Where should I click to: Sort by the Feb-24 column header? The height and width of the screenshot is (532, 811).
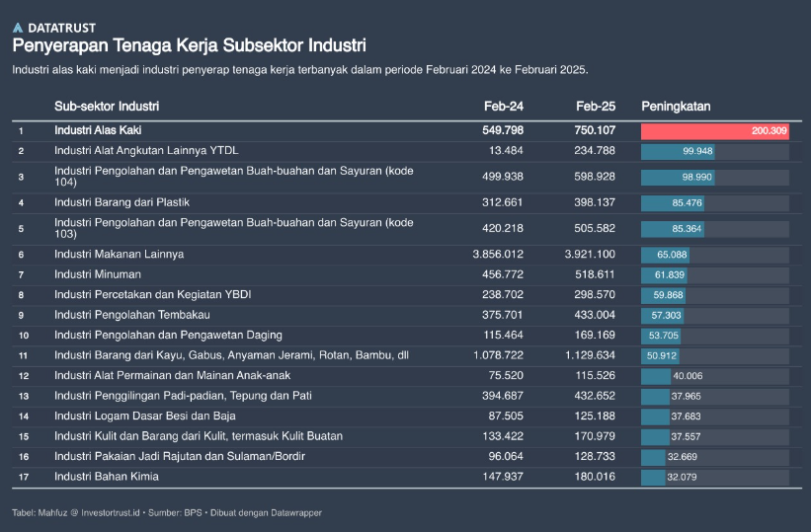[503, 106]
